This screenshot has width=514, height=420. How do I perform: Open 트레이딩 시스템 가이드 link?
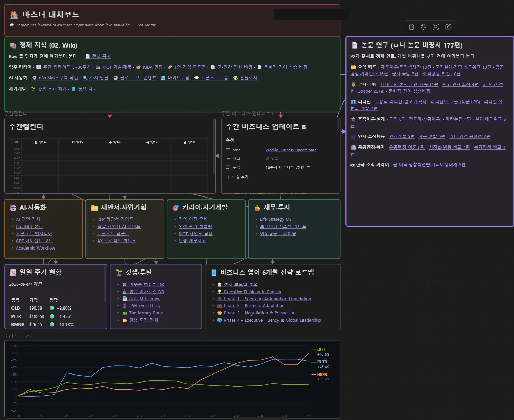coord(283,226)
